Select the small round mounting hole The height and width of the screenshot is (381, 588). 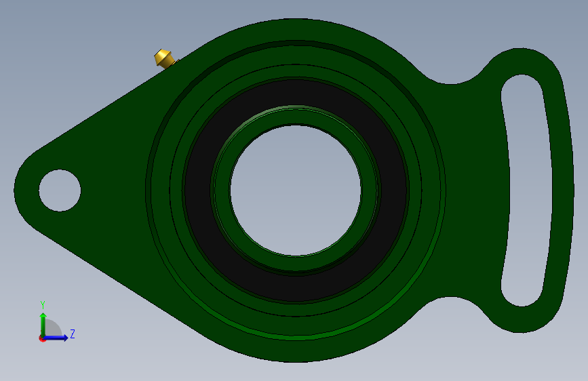(x=60, y=190)
